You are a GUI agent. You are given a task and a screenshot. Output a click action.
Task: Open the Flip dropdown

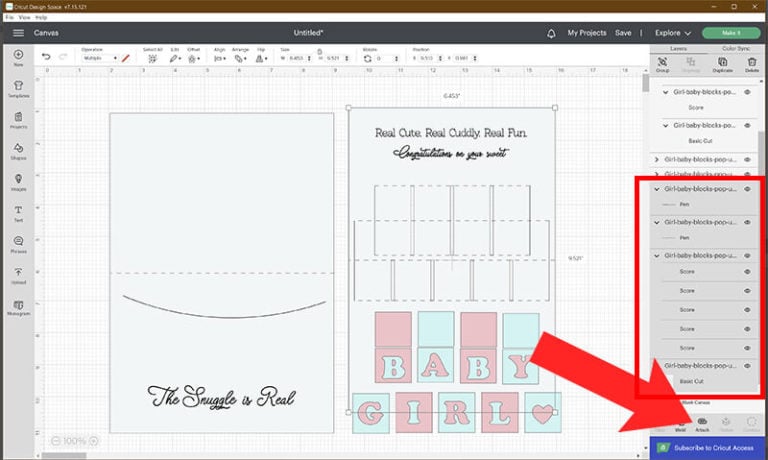pyautogui.click(x=261, y=58)
